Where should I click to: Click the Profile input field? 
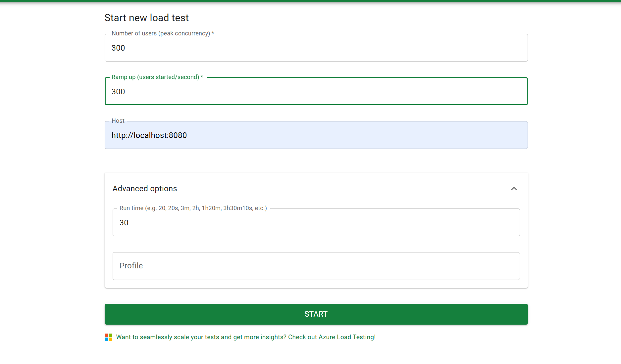click(x=316, y=266)
